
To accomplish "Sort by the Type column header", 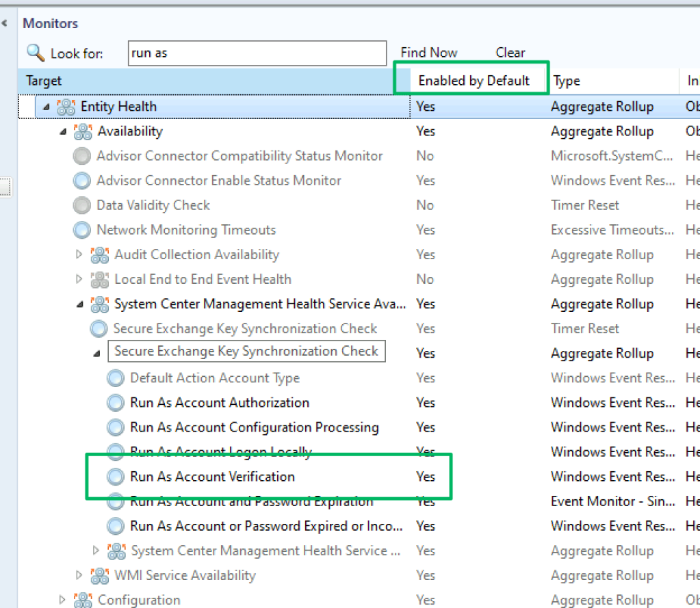I will point(567,81).
